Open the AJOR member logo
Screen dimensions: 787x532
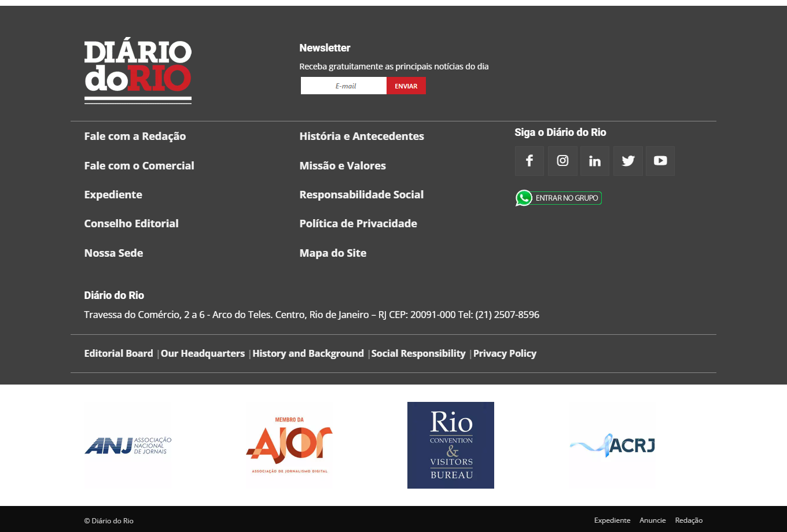[x=289, y=445]
